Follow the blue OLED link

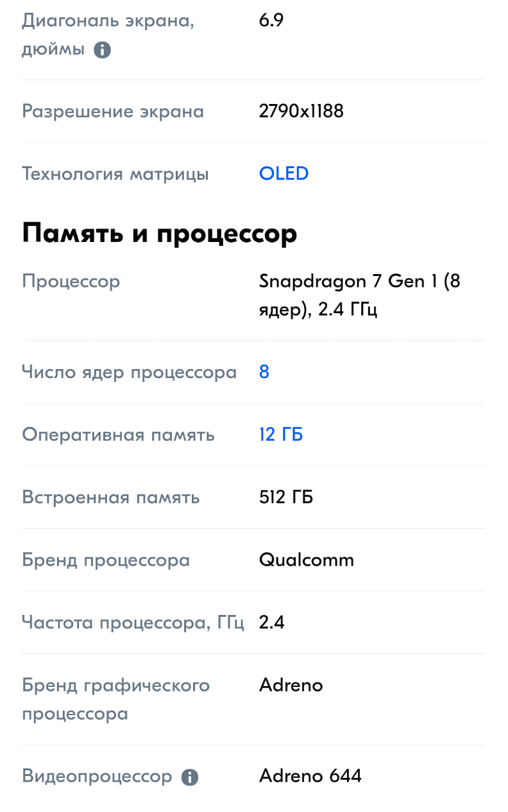coord(284,173)
